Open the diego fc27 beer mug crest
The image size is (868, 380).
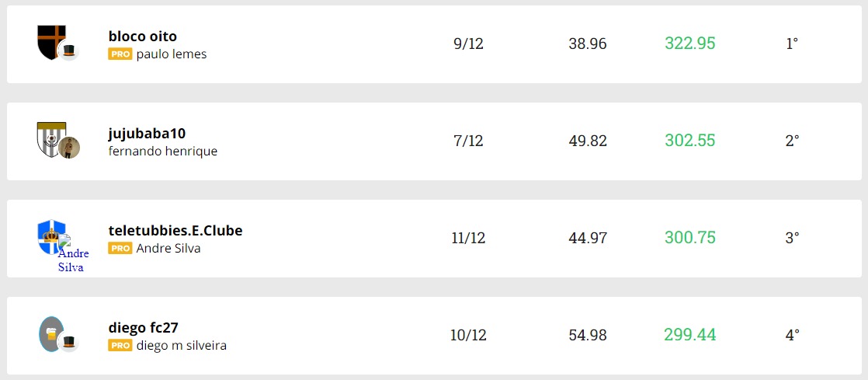[50, 333]
